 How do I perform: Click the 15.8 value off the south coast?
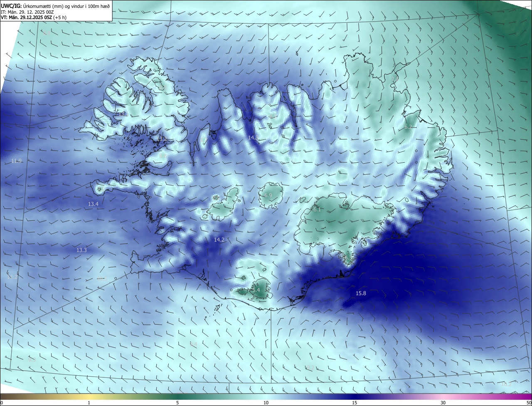[361, 293]
